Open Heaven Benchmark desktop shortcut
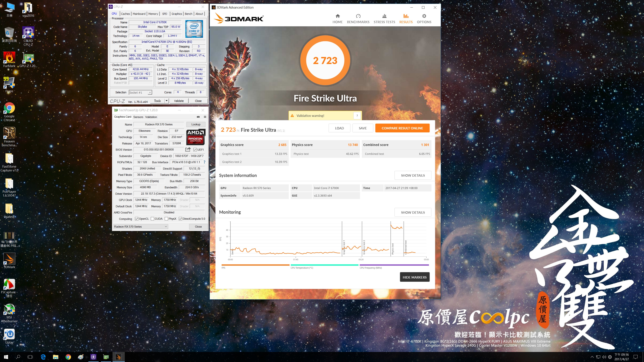 [x=9, y=137]
